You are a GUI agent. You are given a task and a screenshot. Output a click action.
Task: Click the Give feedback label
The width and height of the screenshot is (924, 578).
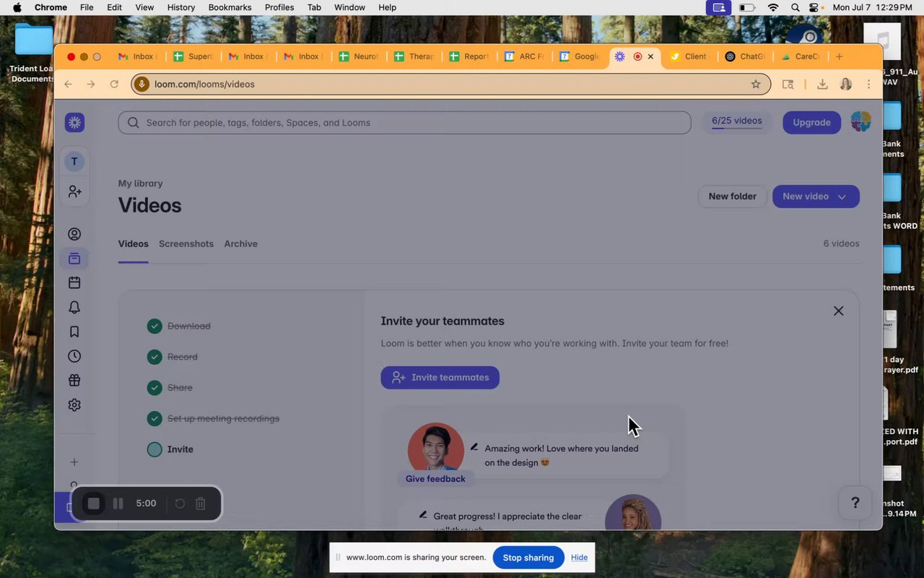435,478
